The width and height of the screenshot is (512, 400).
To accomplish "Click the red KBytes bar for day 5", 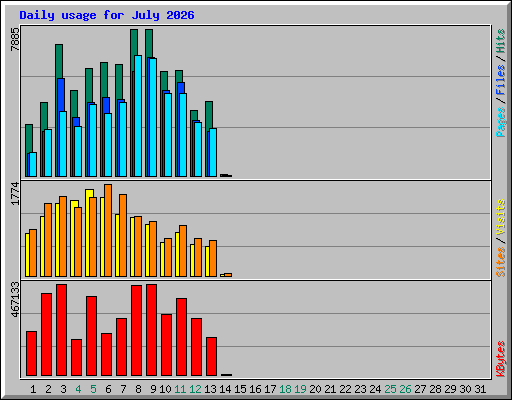I will pos(91,336).
